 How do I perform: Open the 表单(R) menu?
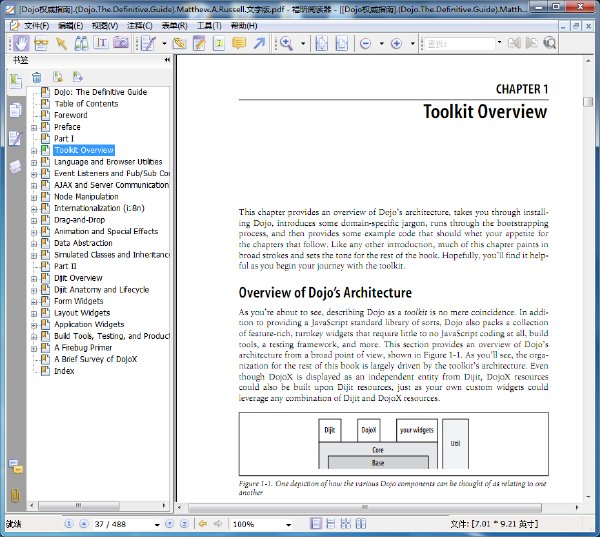click(x=174, y=26)
